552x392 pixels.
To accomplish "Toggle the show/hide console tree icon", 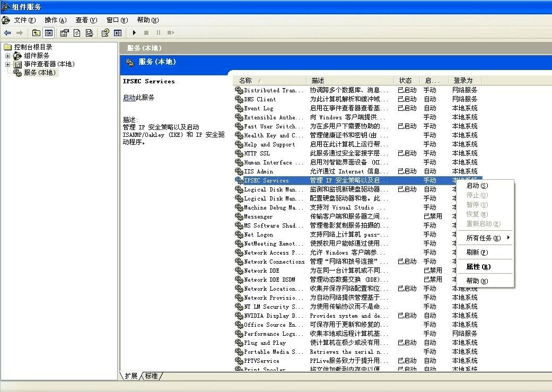I will pos(49,33).
